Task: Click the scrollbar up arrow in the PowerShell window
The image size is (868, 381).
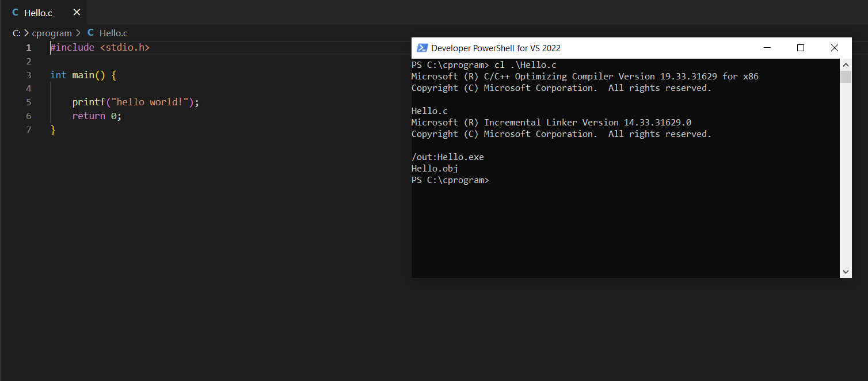Action: (x=846, y=64)
